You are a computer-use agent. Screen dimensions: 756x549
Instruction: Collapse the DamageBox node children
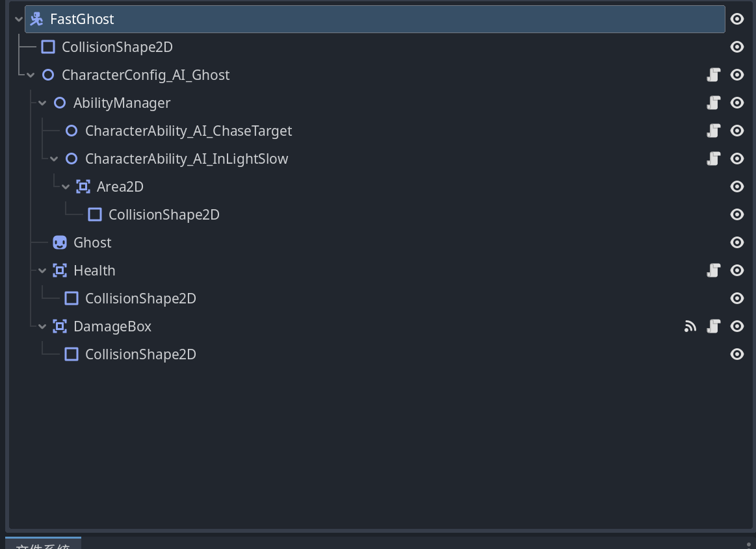pos(42,327)
